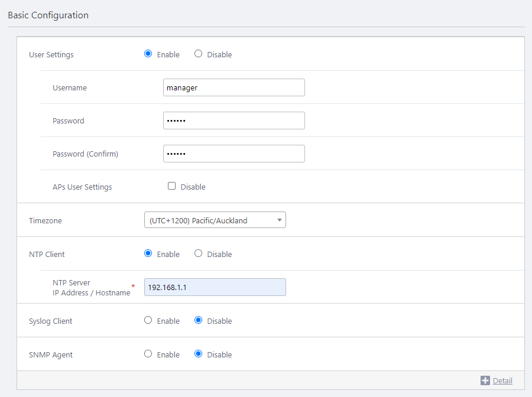
Task: Click the Password input field
Action: click(x=233, y=121)
